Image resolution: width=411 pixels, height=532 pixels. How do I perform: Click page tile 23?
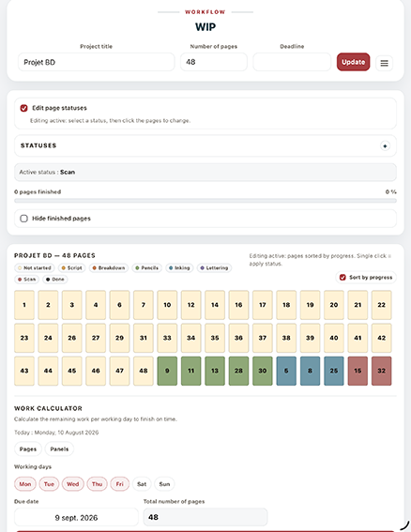point(24,338)
